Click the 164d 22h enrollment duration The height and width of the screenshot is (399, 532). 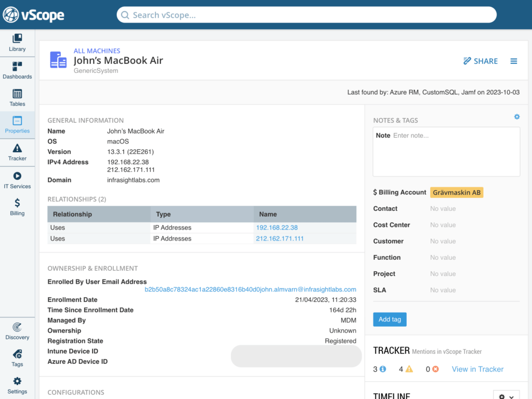(x=343, y=310)
